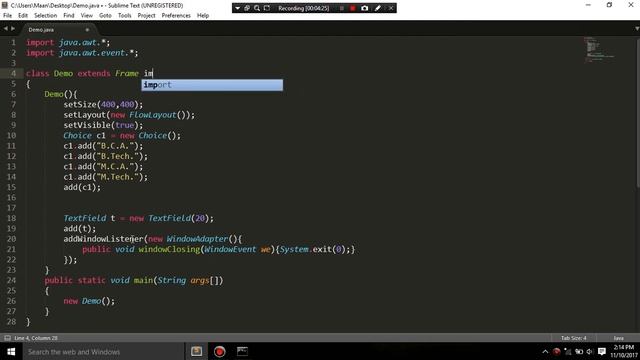The image size is (640, 360).
Task: Open the tab list dropdown arrow
Action: point(637,29)
